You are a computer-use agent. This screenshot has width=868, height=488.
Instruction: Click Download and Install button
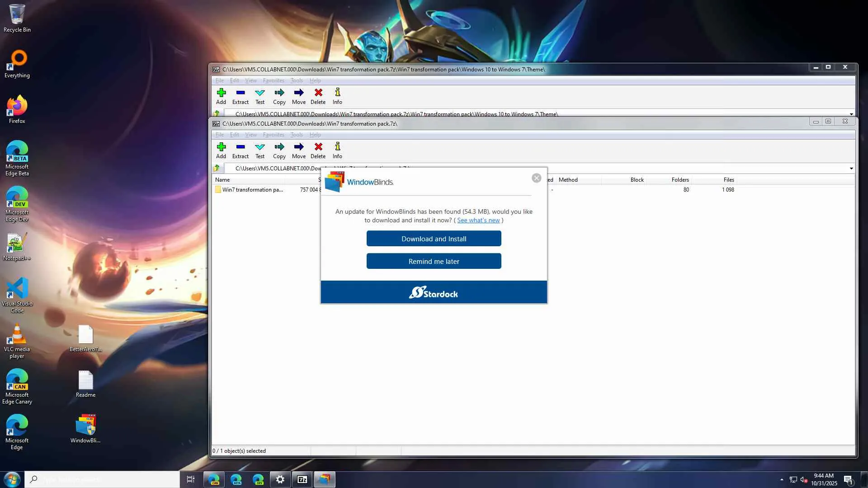(434, 239)
